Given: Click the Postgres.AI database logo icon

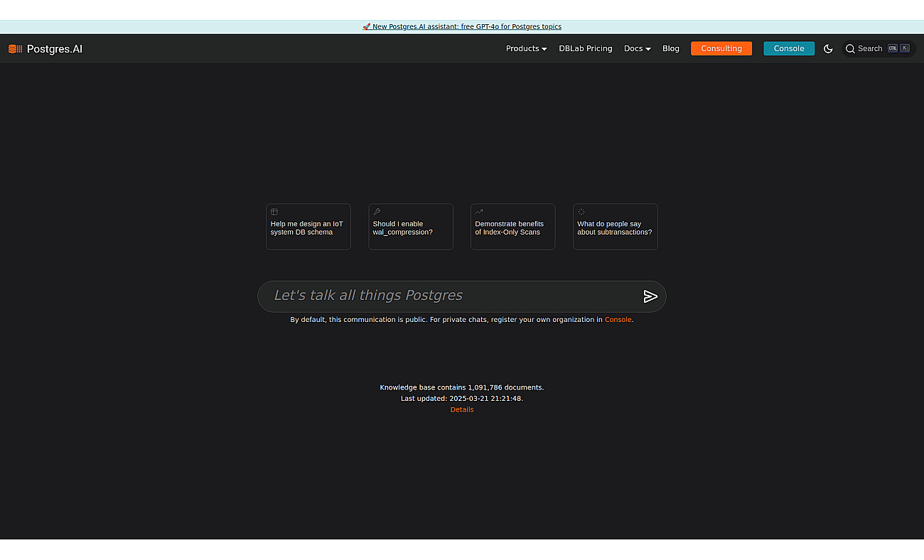Looking at the screenshot, I should click(15, 49).
